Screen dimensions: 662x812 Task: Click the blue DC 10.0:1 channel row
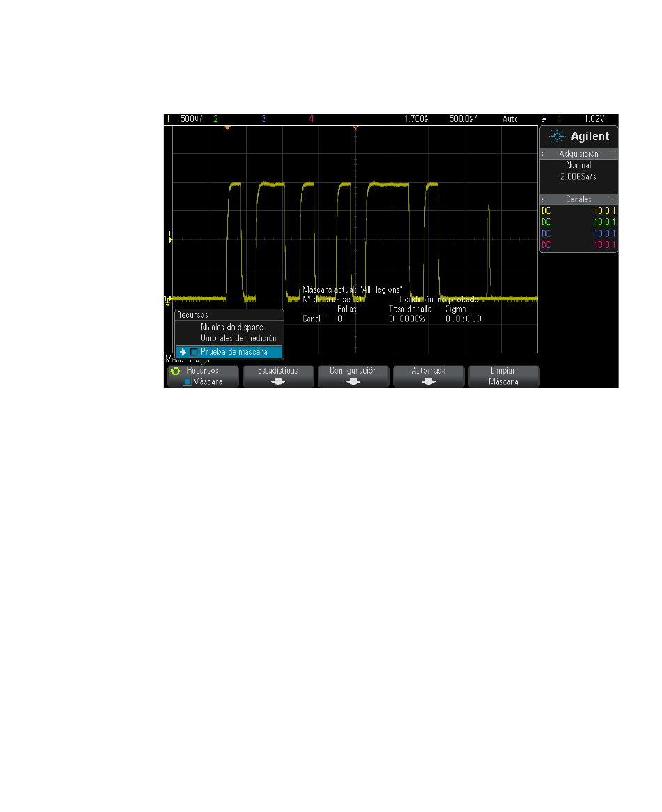[578, 233]
